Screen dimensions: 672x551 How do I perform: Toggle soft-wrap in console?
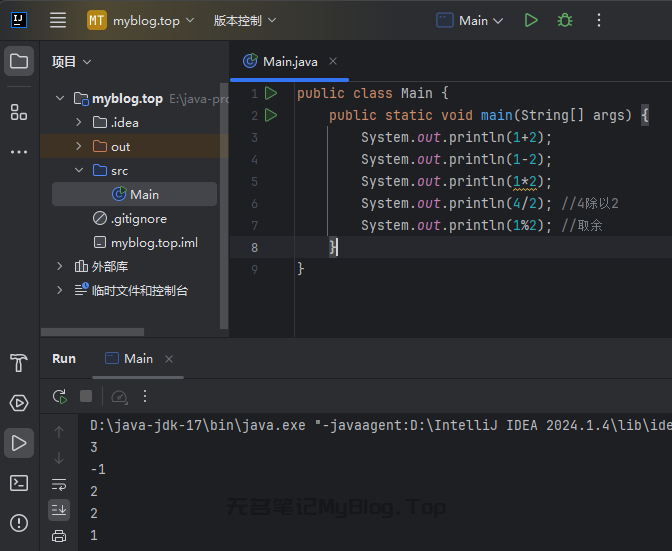point(59,485)
